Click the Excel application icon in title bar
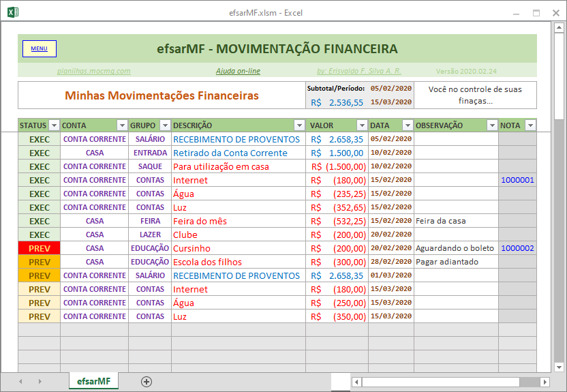The width and height of the screenshot is (567, 392). (12, 12)
